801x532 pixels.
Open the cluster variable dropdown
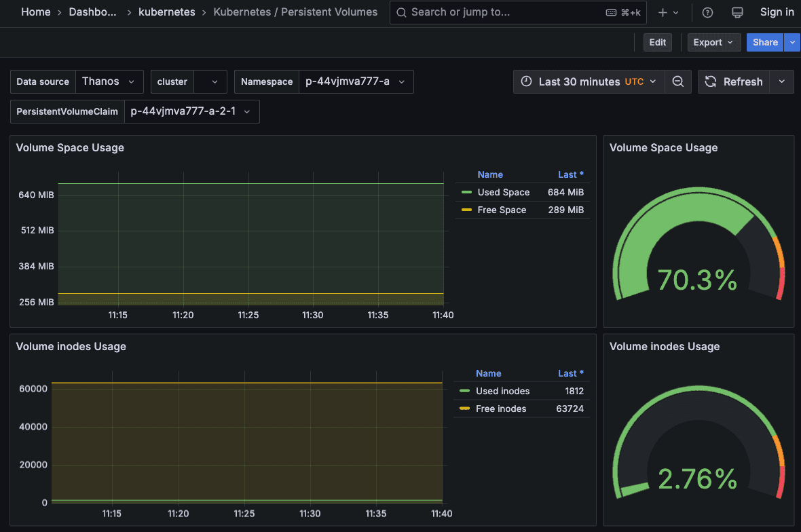click(210, 81)
